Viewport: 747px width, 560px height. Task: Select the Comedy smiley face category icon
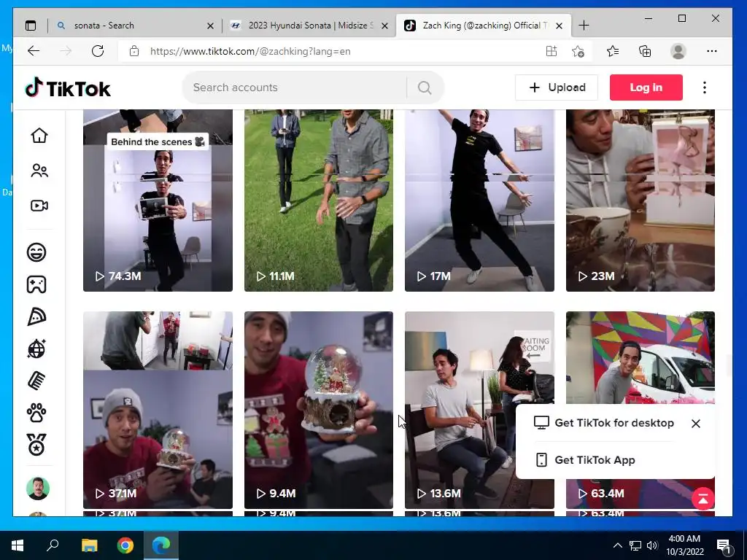coord(36,252)
